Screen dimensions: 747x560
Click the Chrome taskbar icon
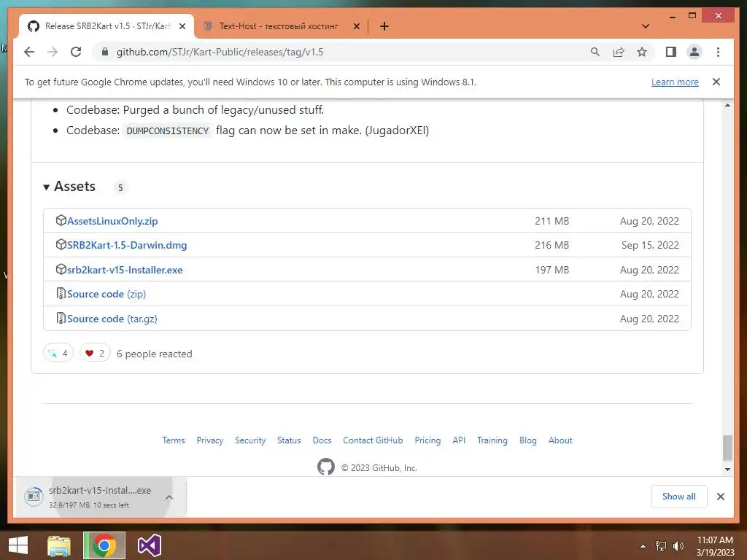[104, 545]
